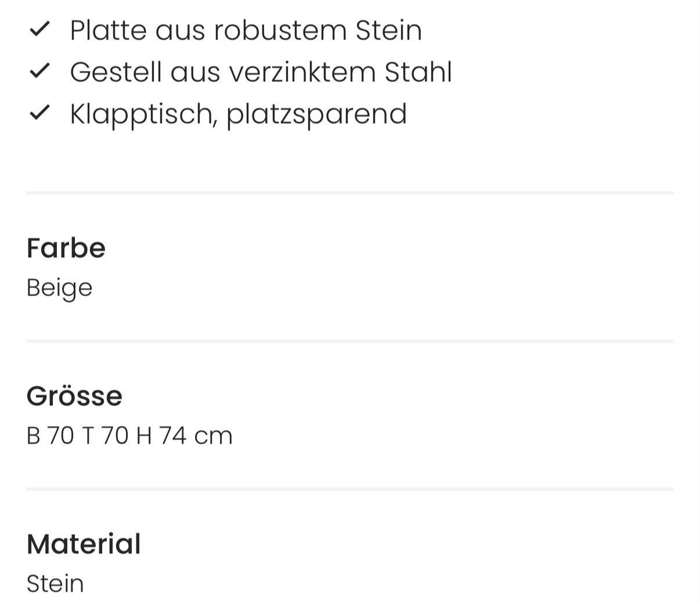This screenshot has width=700, height=605.
Task: Click checkmark beside 'Platte aus robustem Stein'
Action: coord(39,29)
